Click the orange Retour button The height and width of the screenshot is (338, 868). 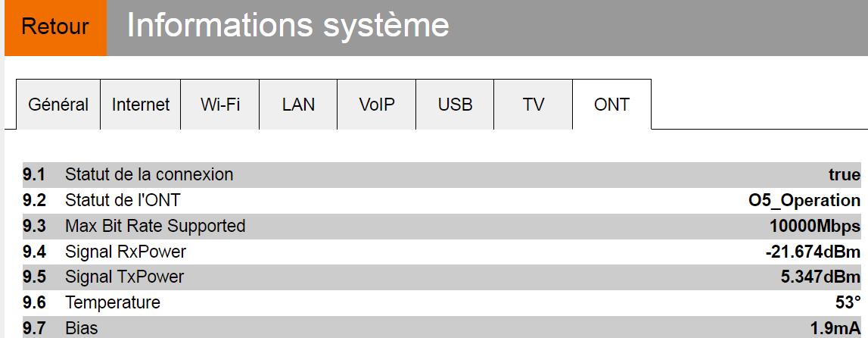[x=55, y=27]
